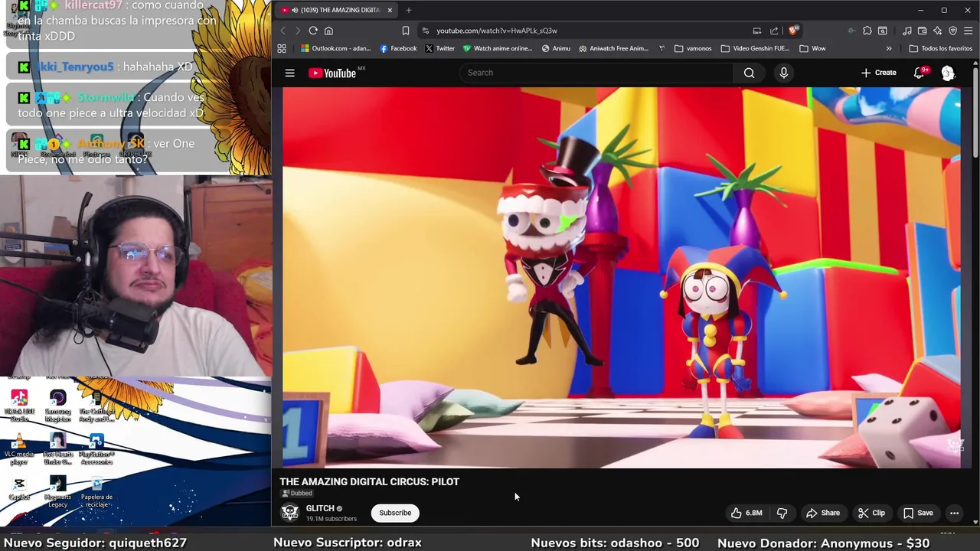The height and width of the screenshot is (551, 980).
Task: Open YouTube notifications bell
Action: pyautogui.click(x=919, y=73)
